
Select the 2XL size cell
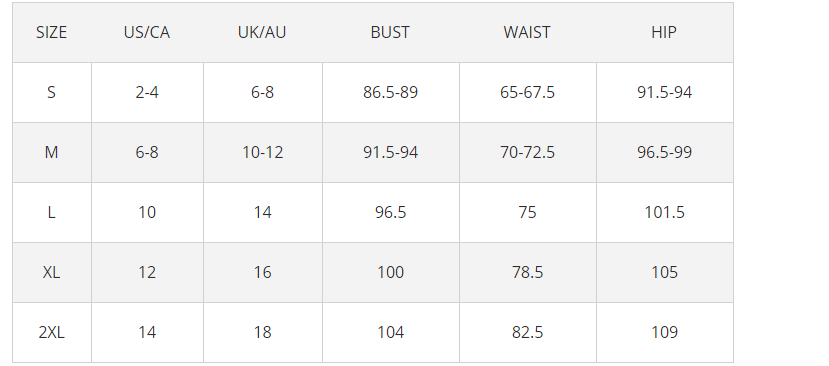pos(52,333)
